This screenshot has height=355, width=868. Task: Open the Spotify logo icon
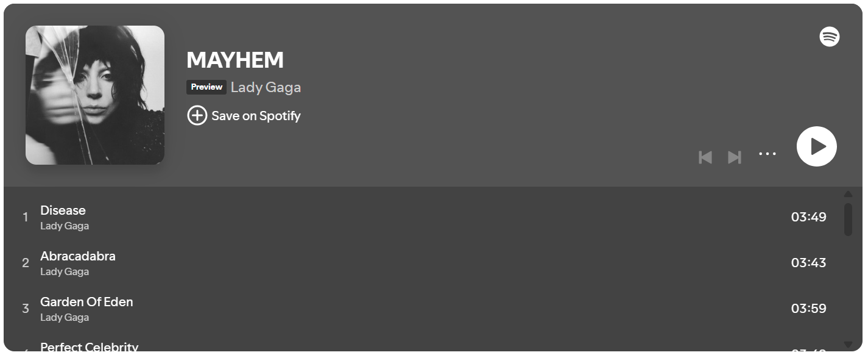click(829, 37)
